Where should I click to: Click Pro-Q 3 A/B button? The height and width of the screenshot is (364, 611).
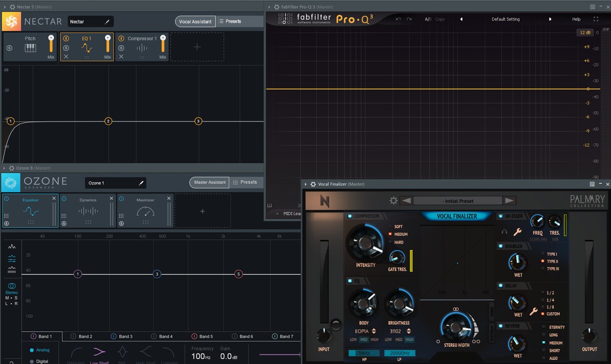tap(428, 19)
